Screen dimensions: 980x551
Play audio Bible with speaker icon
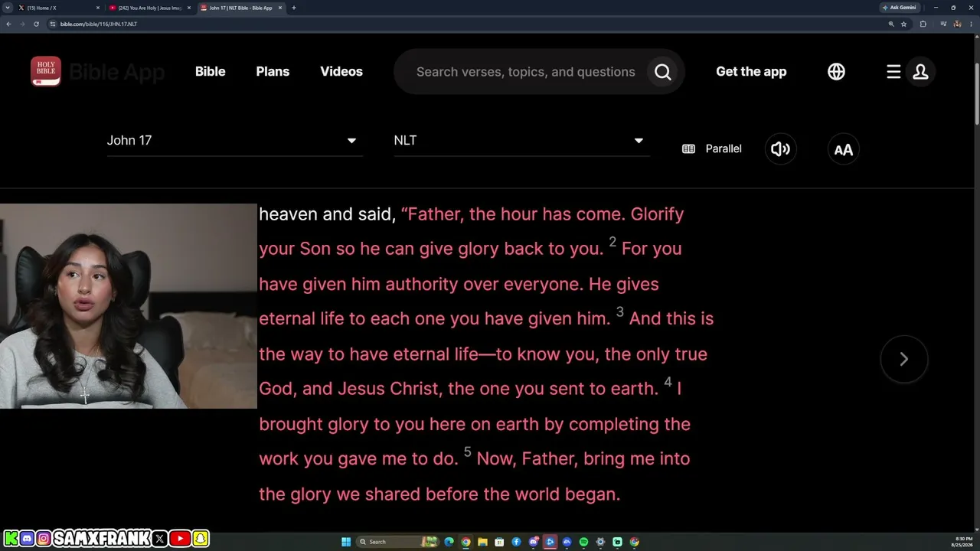click(x=781, y=148)
